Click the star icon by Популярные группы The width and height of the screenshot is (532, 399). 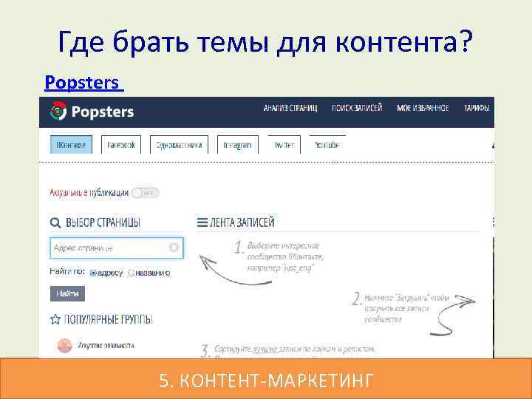(x=55, y=319)
